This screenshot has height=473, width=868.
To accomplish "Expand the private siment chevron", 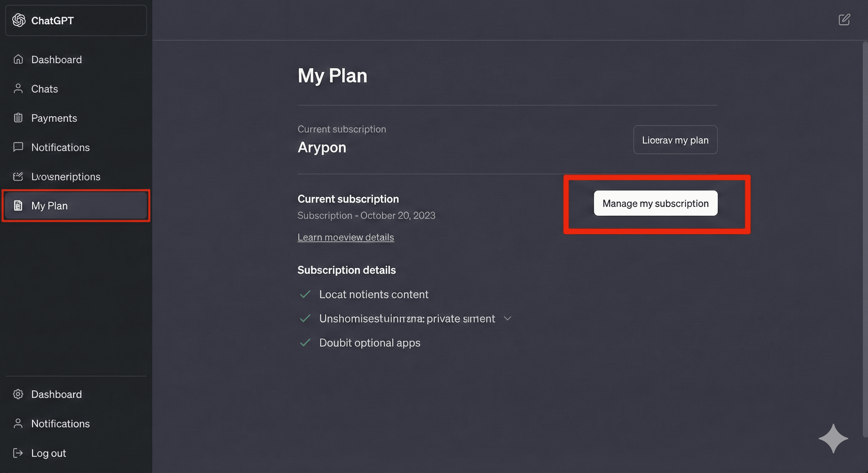I will pyautogui.click(x=507, y=318).
